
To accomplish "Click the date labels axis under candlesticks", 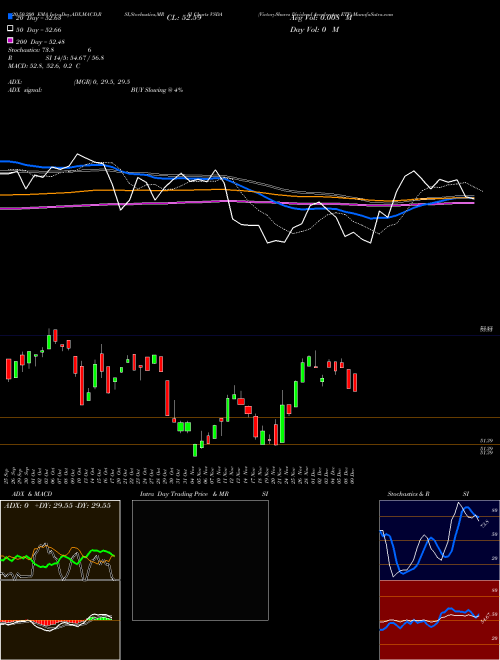I will [180, 475].
